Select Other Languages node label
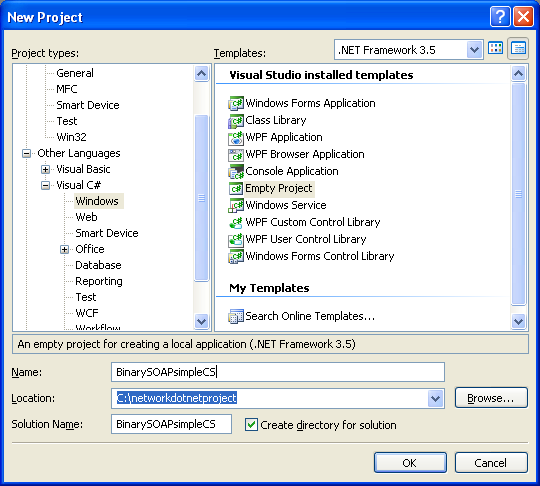 [x=79, y=153]
